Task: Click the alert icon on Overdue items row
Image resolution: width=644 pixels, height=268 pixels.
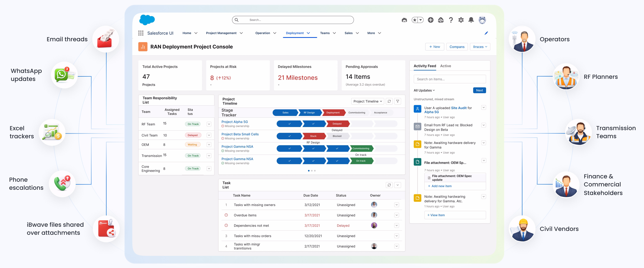Action: [226, 215]
